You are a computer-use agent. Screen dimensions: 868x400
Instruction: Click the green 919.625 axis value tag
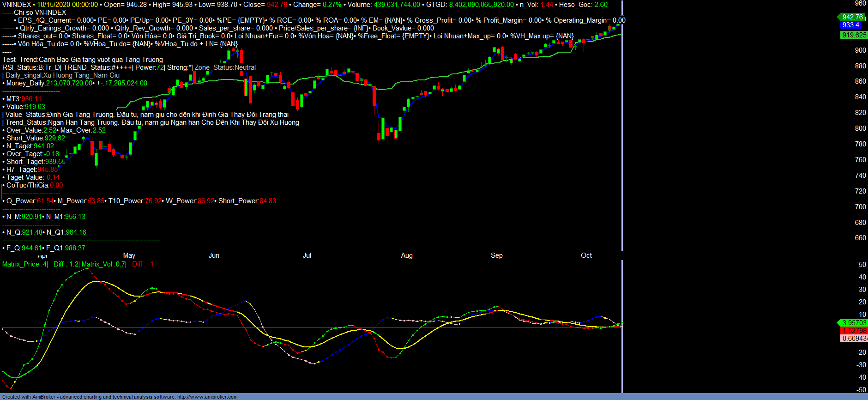pyautogui.click(x=854, y=35)
